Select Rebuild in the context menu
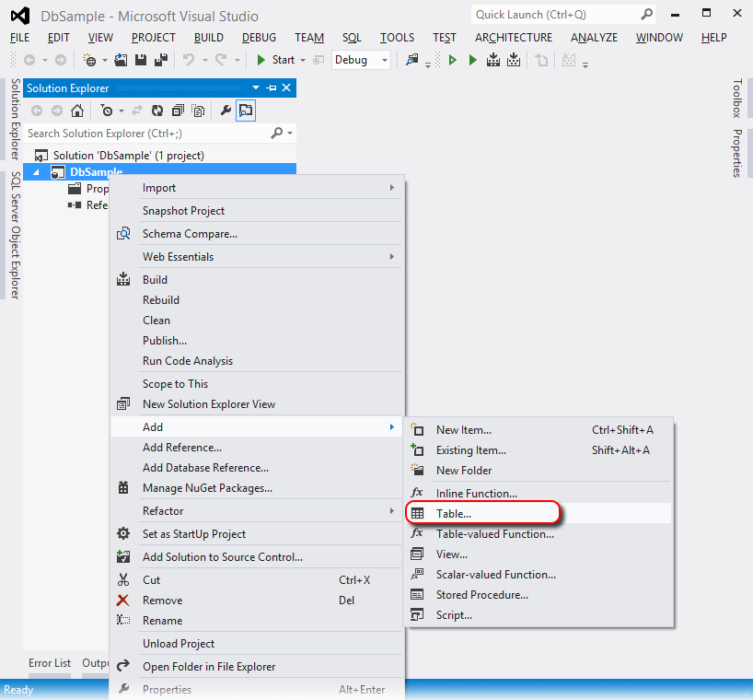The width and height of the screenshot is (753, 700). (257, 300)
